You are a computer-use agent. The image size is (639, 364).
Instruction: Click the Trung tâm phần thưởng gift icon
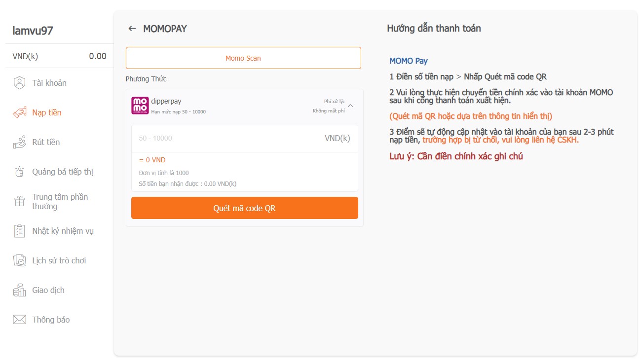pyautogui.click(x=19, y=201)
